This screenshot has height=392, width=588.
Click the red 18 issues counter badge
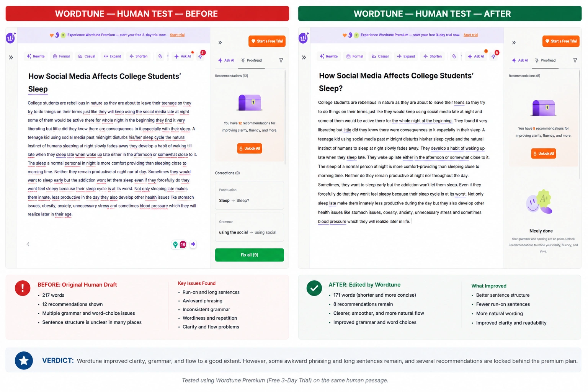[x=183, y=244]
